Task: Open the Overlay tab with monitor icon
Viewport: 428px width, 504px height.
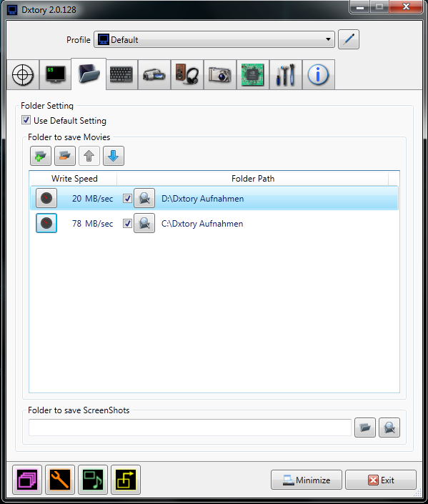Action: (x=55, y=74)
